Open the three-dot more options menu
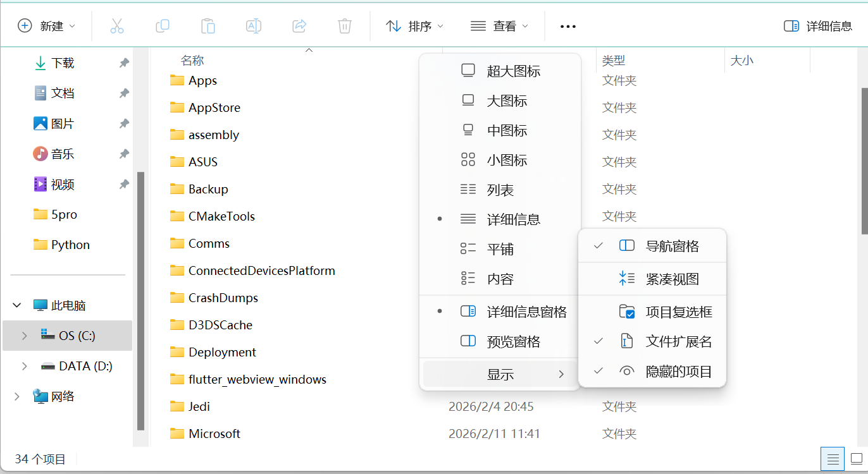This screenshot has height=474, width=868. point(568,27)
